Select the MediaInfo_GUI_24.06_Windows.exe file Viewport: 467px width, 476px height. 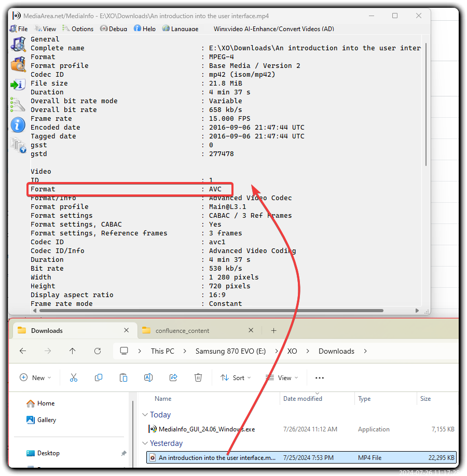202,429
